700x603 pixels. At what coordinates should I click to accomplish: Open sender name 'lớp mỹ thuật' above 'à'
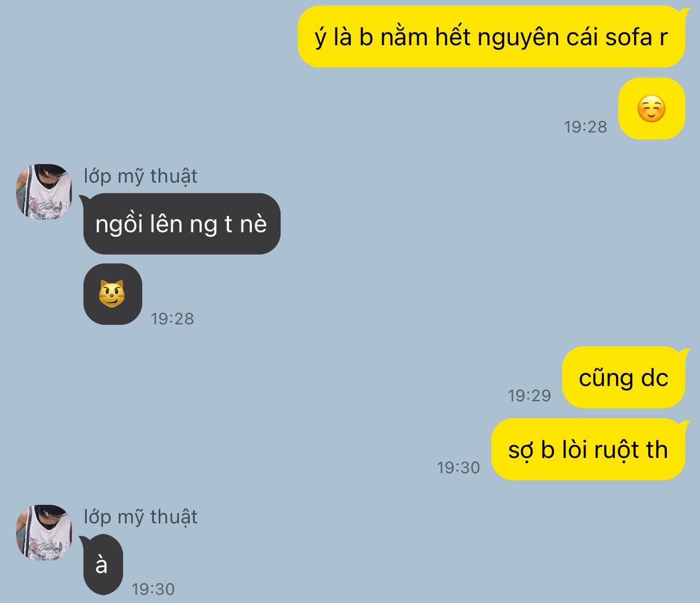click(x=141, y=517)
